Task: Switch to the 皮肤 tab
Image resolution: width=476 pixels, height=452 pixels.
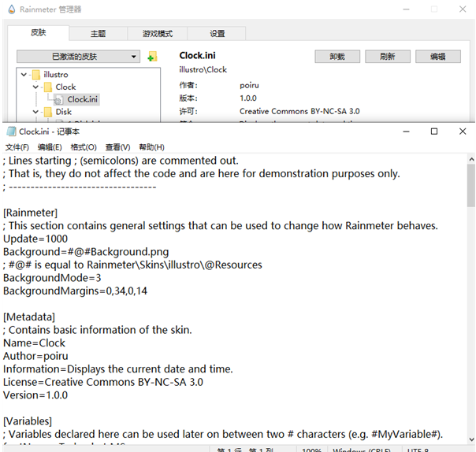Action: click(39, 33)
